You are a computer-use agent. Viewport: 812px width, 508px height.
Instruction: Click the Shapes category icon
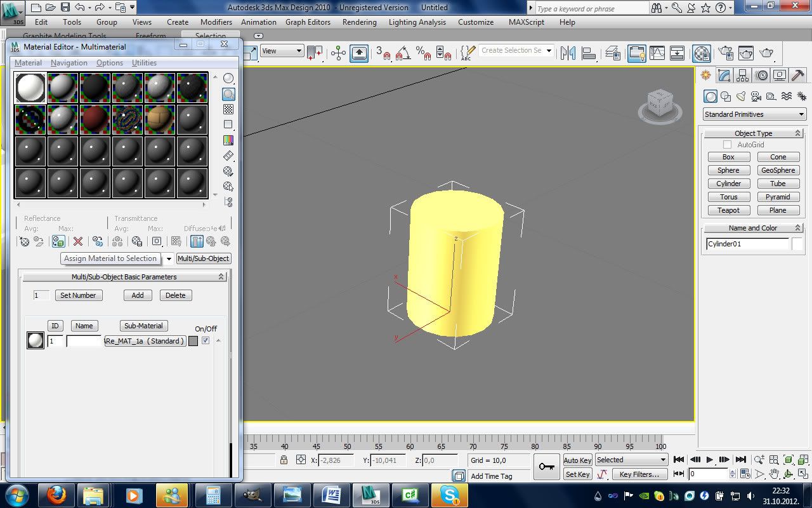[x=726, y=97]
